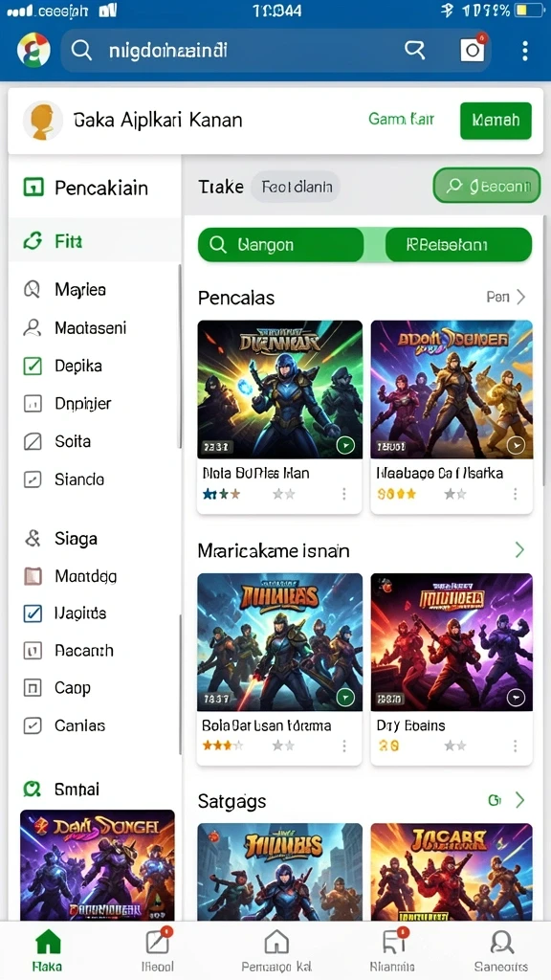Screen dimensions: 551x980
Task: Open options menu for Neabage Caf Usatka
Action: pos(516,495)
